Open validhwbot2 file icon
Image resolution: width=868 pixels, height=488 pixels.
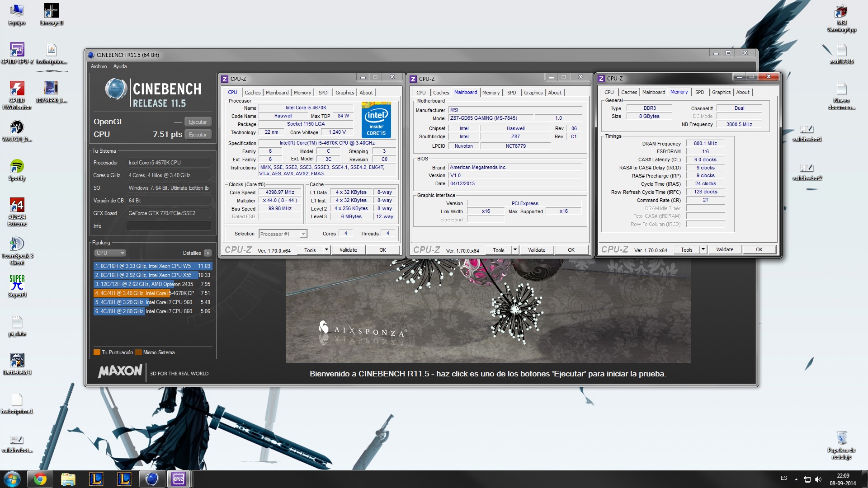pos(807,172)
